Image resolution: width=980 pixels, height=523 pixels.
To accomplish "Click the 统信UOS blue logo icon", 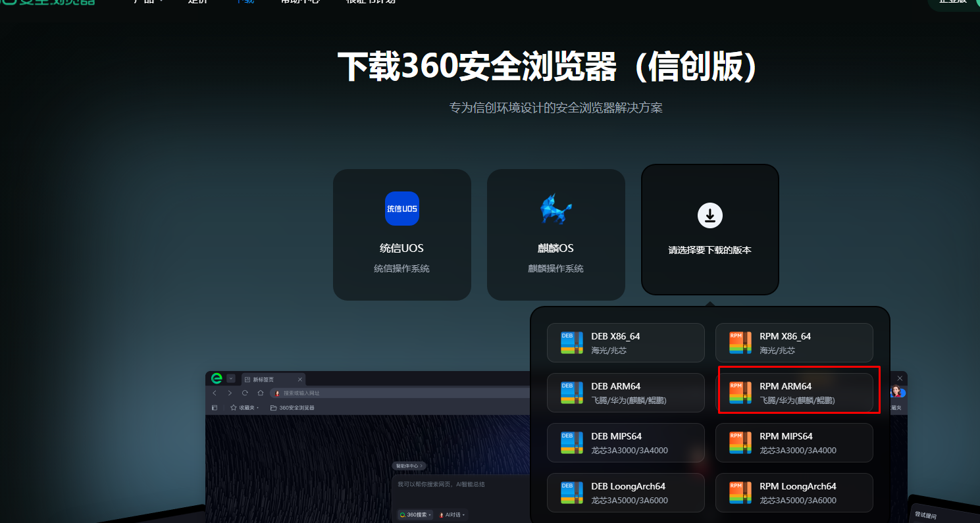I will [402, 209].
